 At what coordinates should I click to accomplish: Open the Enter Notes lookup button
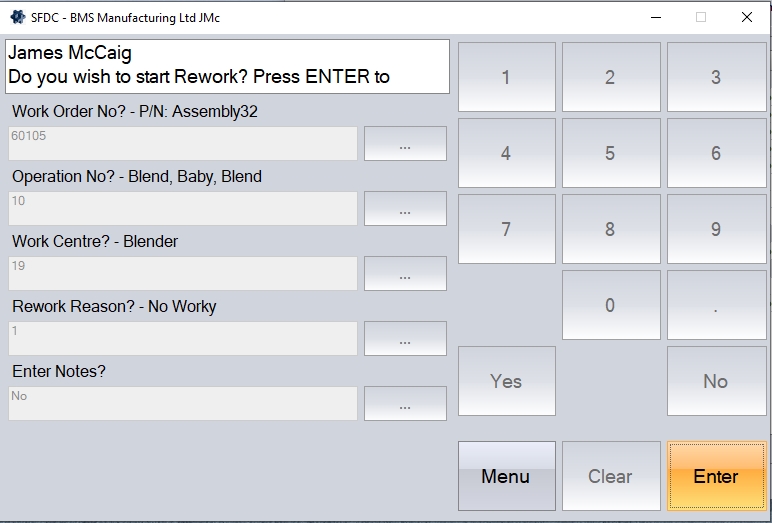(405, 404)
